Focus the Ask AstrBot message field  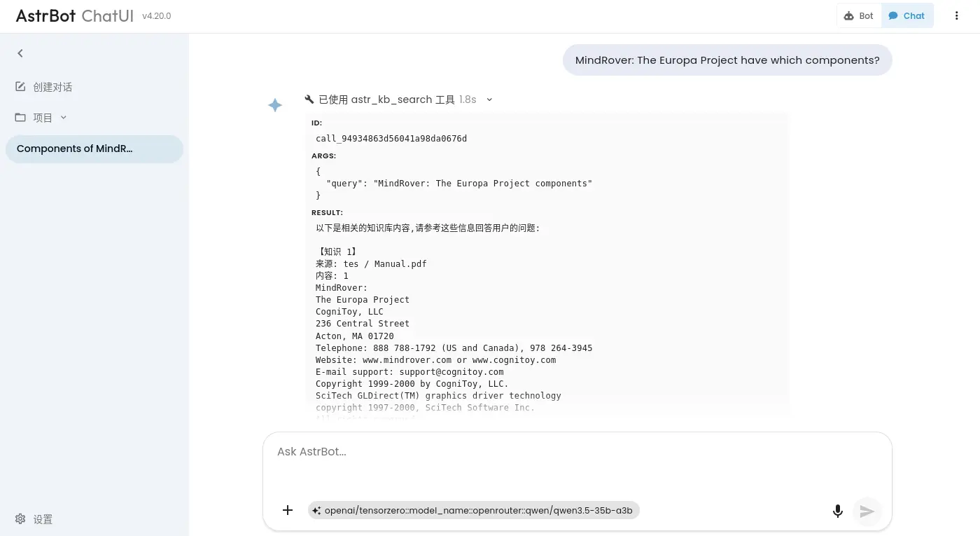pos(577,462)
